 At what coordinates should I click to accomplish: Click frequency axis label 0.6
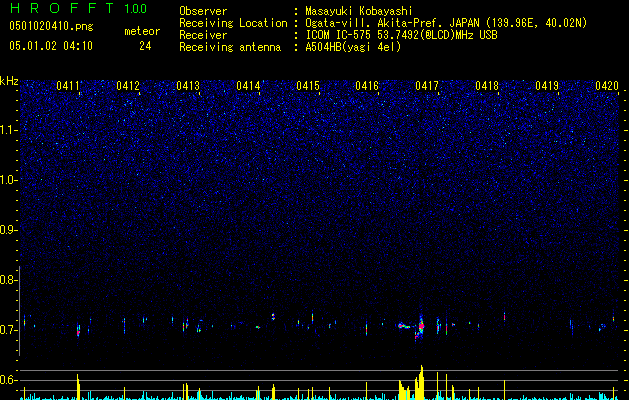[8, 380]
